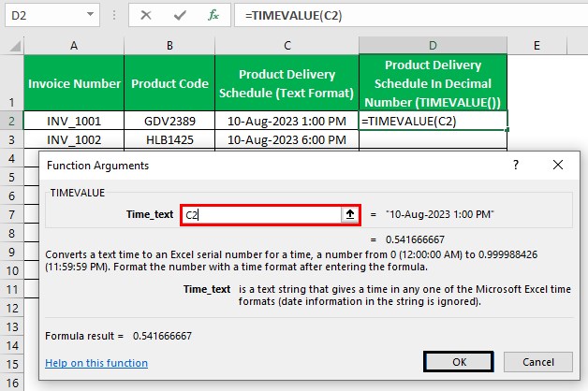Select column C header
Viewport: 588px width, 391px height.
[287, 46]
